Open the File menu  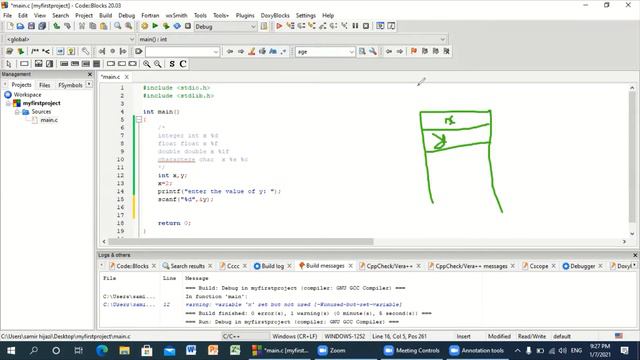pyautogui.click(x=7, y=16)
